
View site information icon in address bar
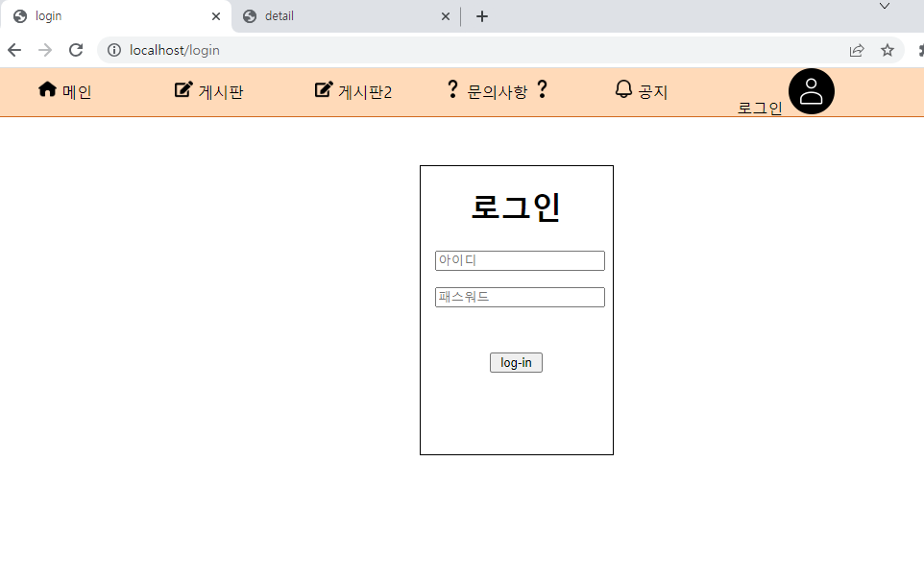point(114,50)
